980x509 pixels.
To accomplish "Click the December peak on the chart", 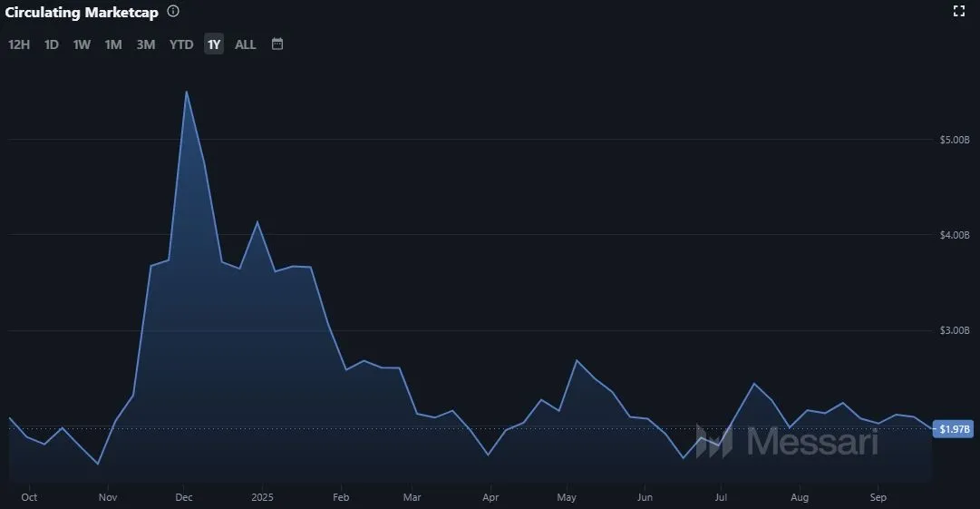I will point(186,92).
